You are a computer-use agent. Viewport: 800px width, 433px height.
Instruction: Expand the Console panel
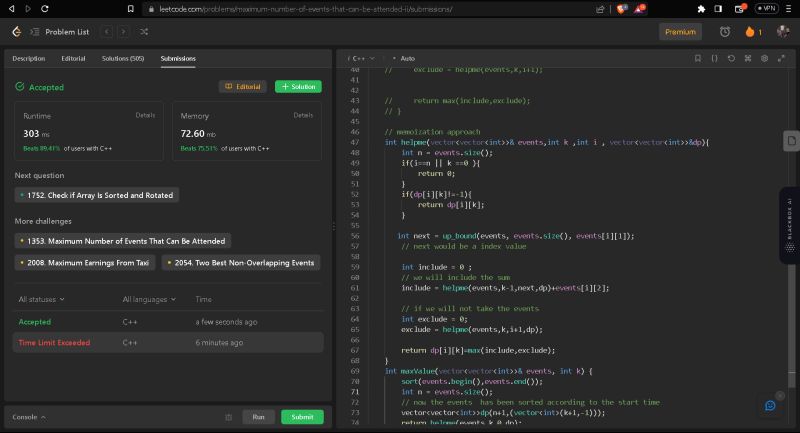point(29,417)
